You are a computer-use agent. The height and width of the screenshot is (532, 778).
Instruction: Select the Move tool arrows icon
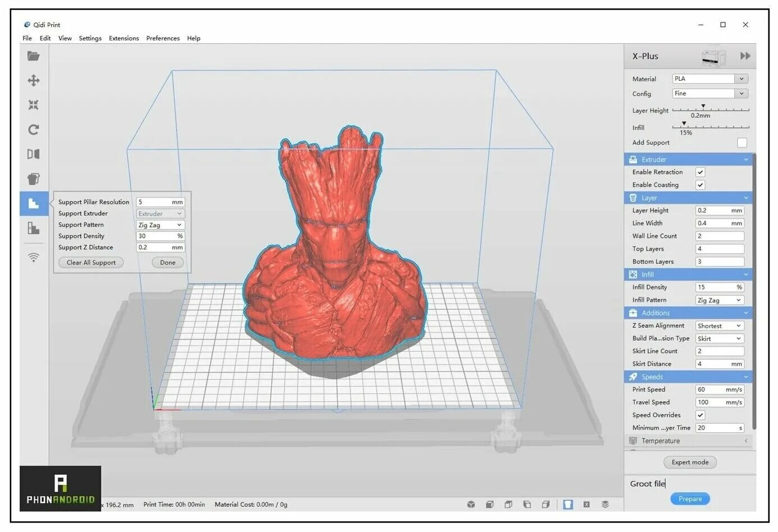coord(34,80)
